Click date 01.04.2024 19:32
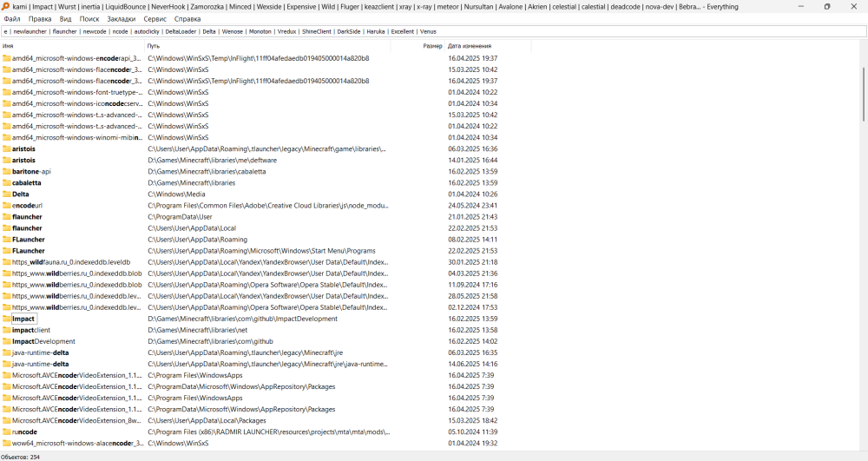The height and width of the screenshot is (461, 868). (473, 444)
